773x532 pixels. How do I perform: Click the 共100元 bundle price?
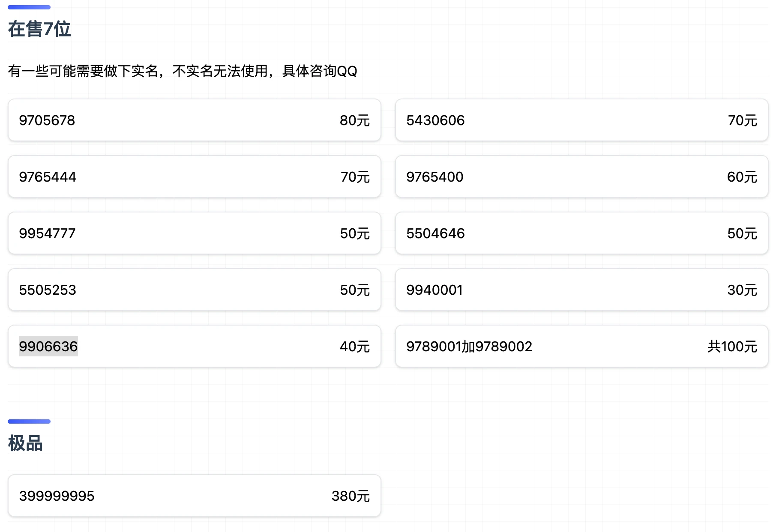coord(732,347)
